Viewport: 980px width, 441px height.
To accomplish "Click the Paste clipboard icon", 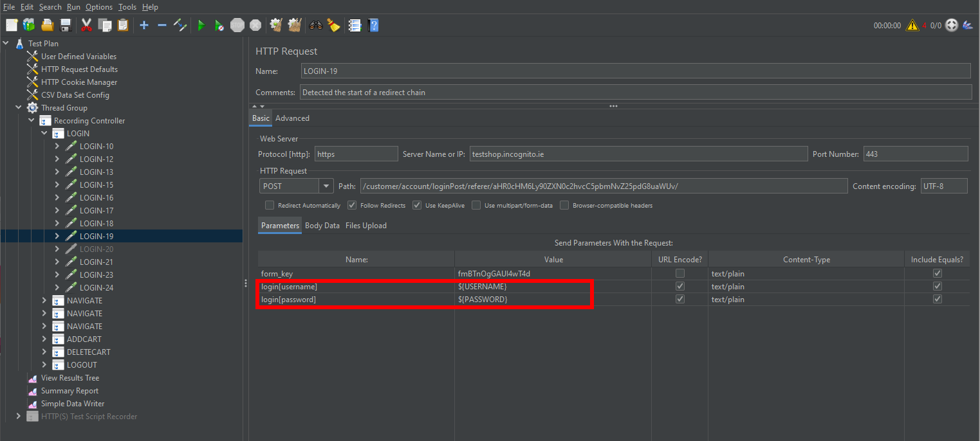I will [123, 25].
